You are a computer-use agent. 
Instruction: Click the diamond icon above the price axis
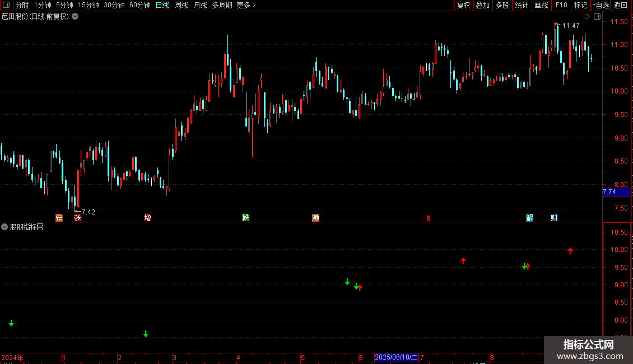pyautogui.click(x=587, y=17)
